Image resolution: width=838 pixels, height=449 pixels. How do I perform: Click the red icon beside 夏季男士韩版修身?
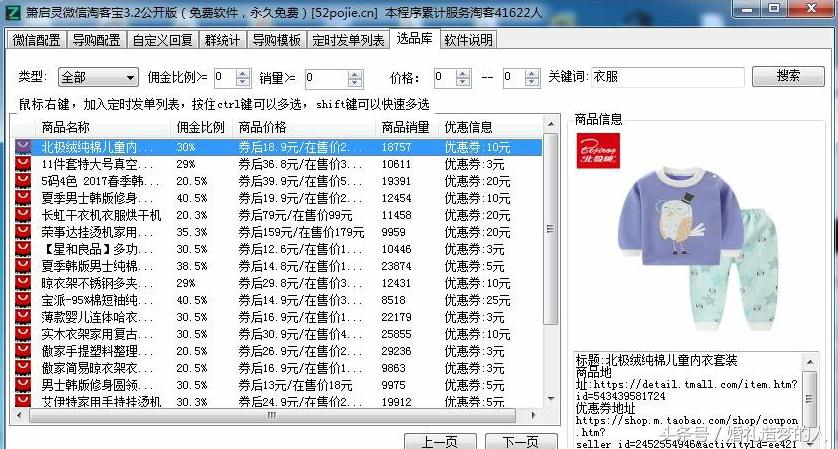(23, 198)
